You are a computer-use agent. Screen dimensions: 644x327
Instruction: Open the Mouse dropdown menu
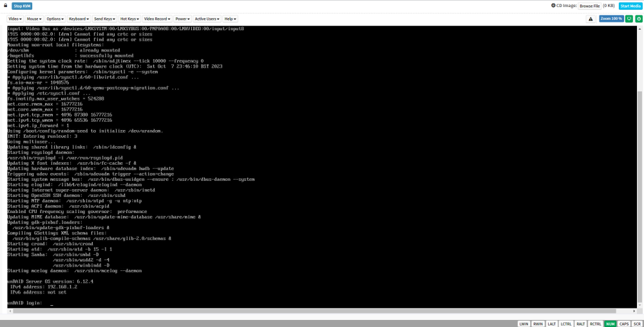tap(34, 19)
